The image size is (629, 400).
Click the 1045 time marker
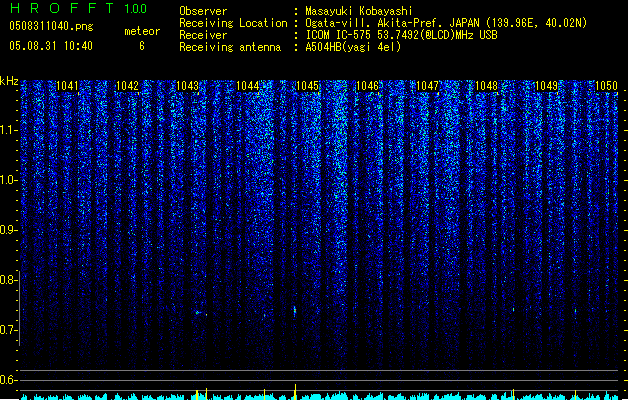[x=308, y=86]
